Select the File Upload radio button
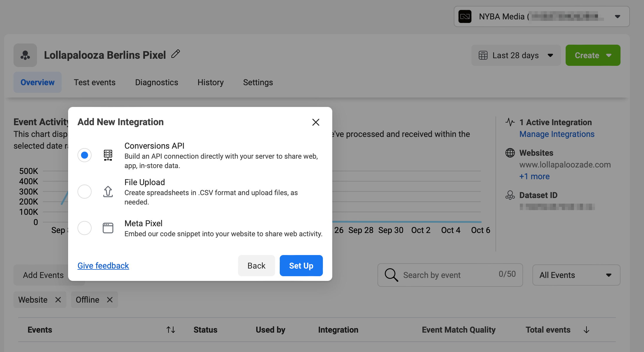644x352 pixels. click(x=85, y=192)
